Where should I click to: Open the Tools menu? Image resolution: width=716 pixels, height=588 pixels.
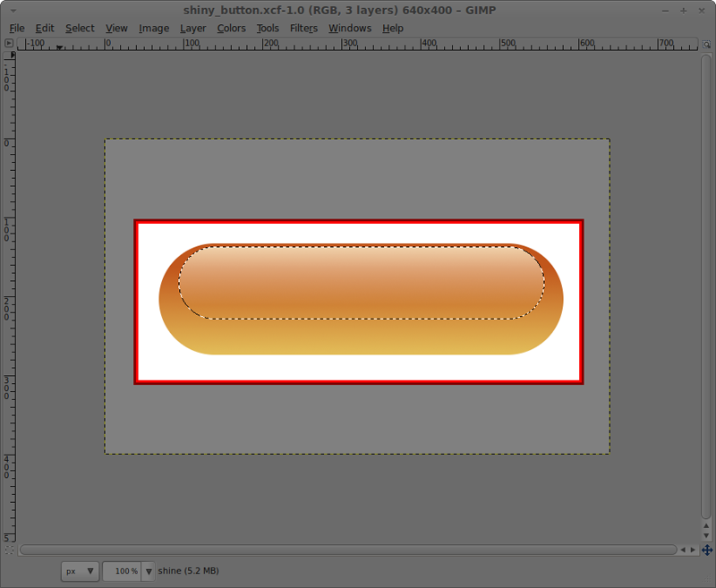267,28
